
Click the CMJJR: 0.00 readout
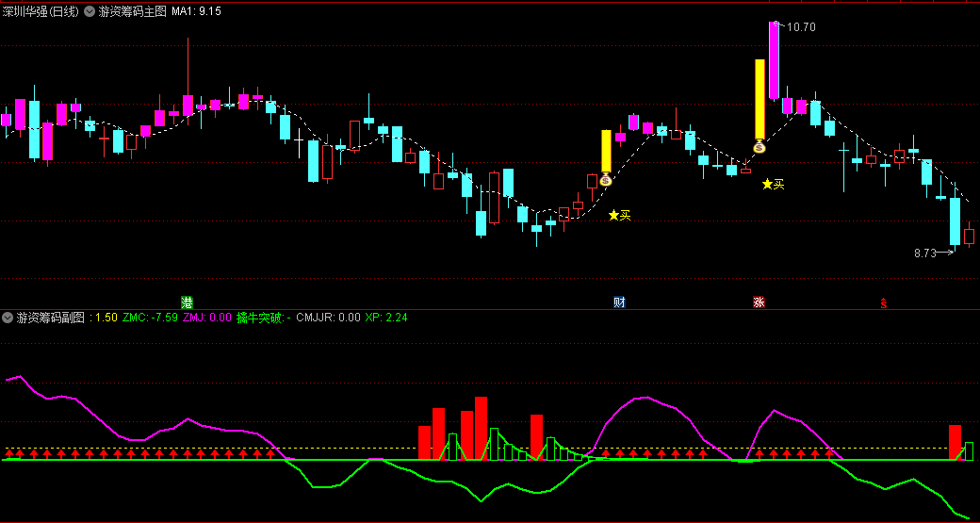329,318
